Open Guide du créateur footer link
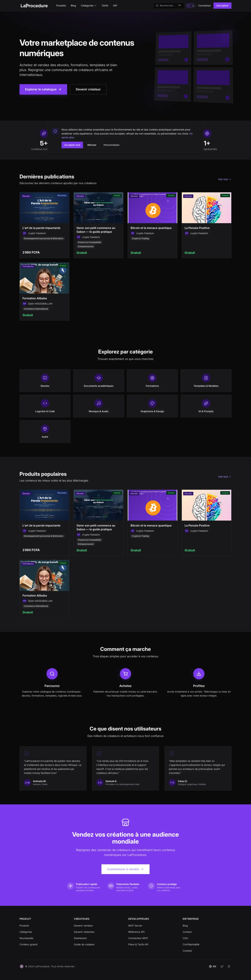The height and width of the screenshot is (980, 251). coord(84,944)
